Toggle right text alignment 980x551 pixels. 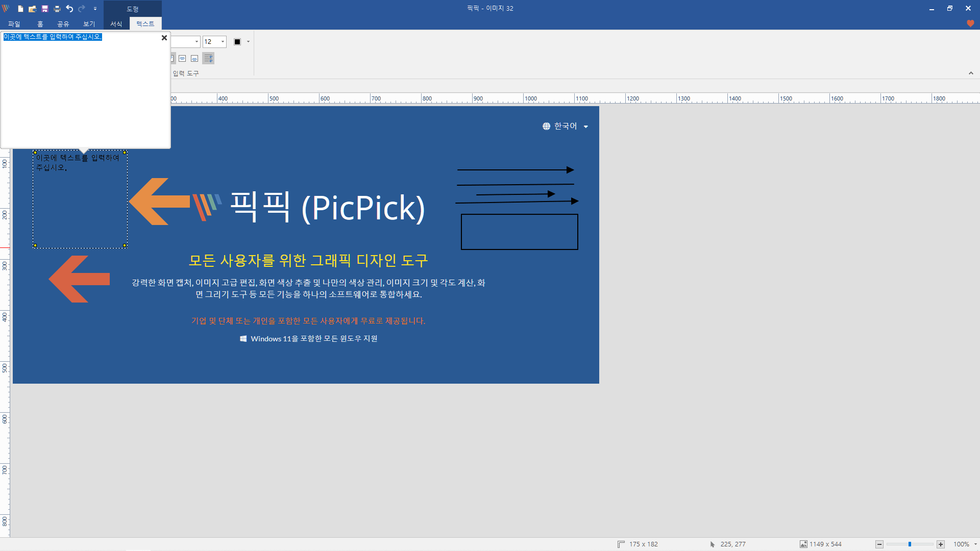(x=194, y=58)
